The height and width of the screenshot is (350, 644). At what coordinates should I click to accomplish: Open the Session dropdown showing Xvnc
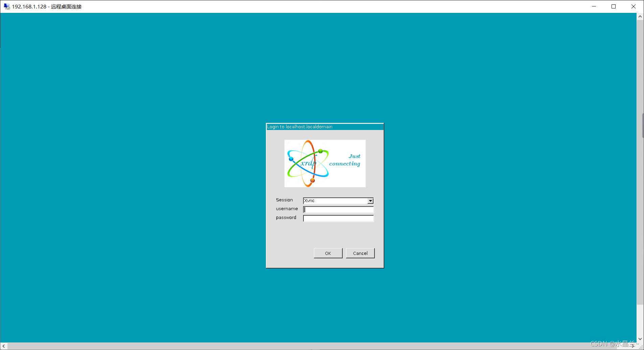pos(338,201)
